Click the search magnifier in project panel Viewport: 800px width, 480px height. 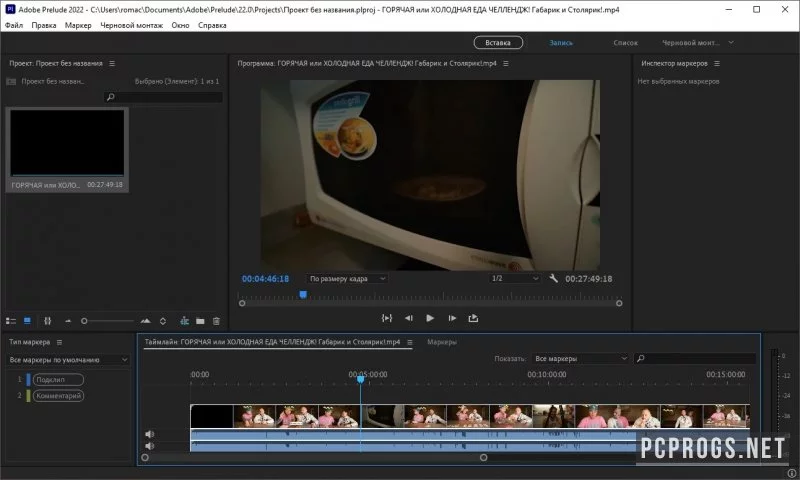110,97
